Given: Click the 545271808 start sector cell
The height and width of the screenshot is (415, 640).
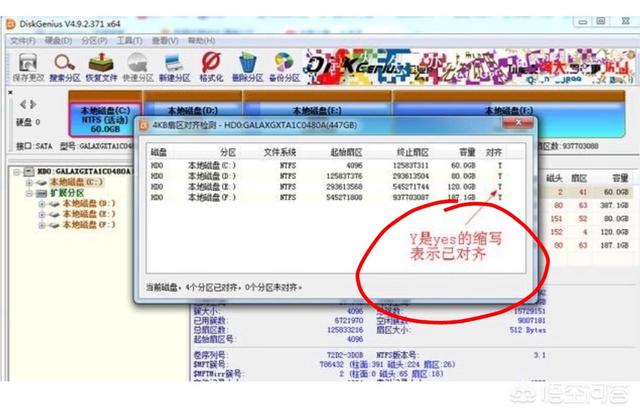Looking at the screenshot, I should click(344, 198).
